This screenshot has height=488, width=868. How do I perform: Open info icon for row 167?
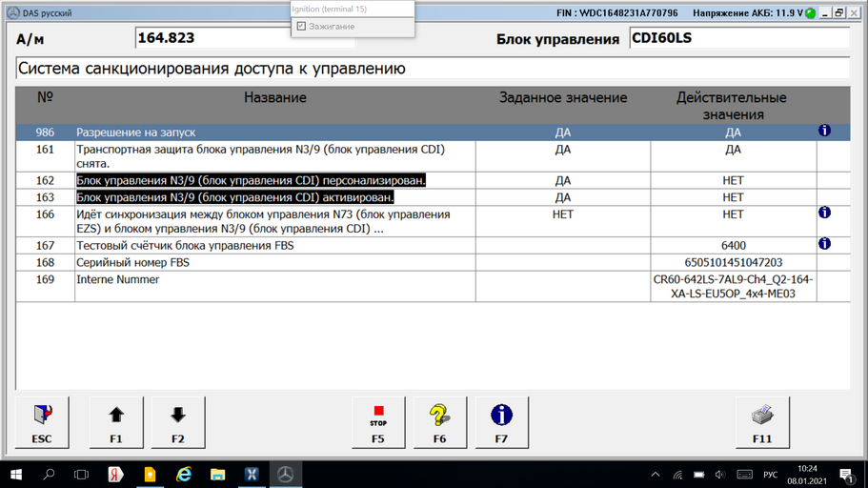tap(824, 244)
